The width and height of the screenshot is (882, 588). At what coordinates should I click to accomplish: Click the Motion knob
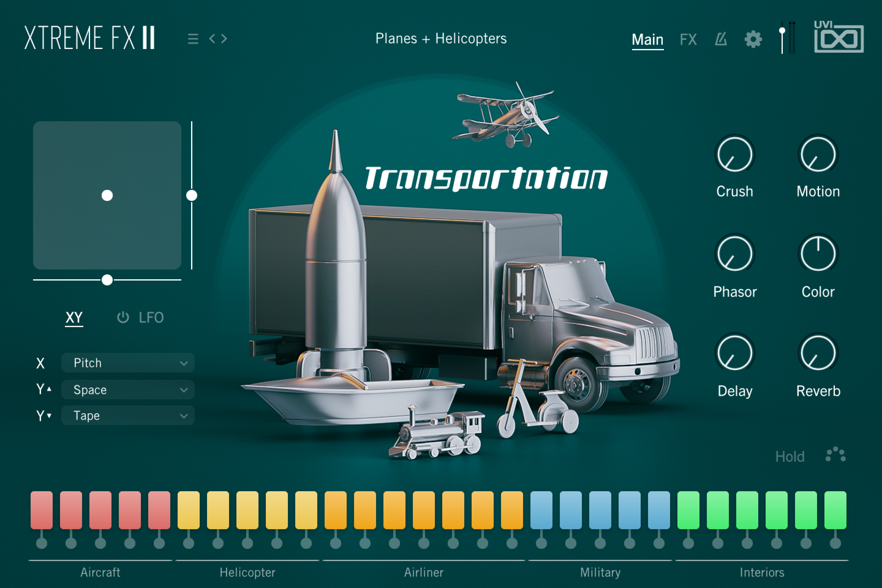pyautogui.click(x=818, y=154)
